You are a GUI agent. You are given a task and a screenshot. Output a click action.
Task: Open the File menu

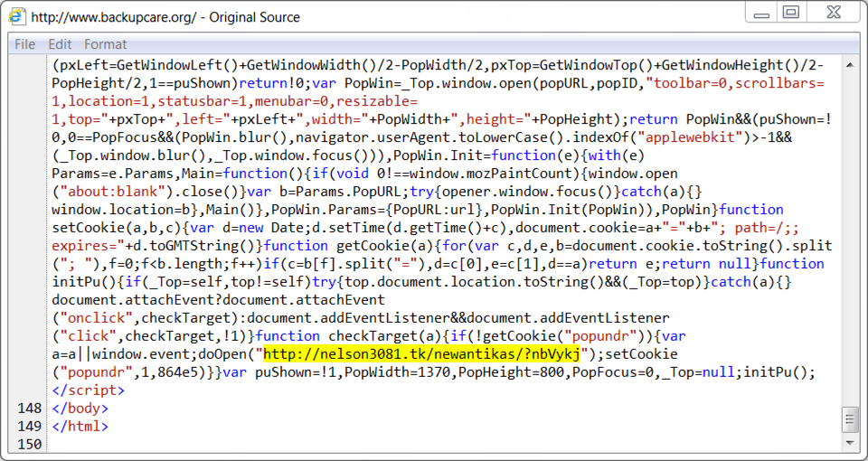pos(25,44)
